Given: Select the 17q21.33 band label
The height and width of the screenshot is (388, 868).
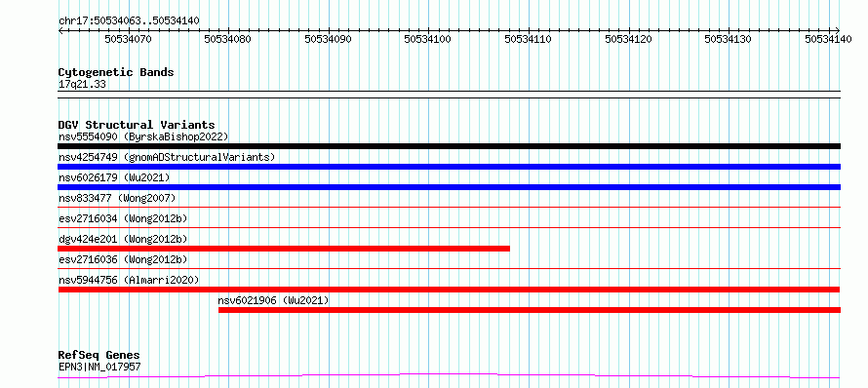Looking at the screenshot, I should (82, 84).
